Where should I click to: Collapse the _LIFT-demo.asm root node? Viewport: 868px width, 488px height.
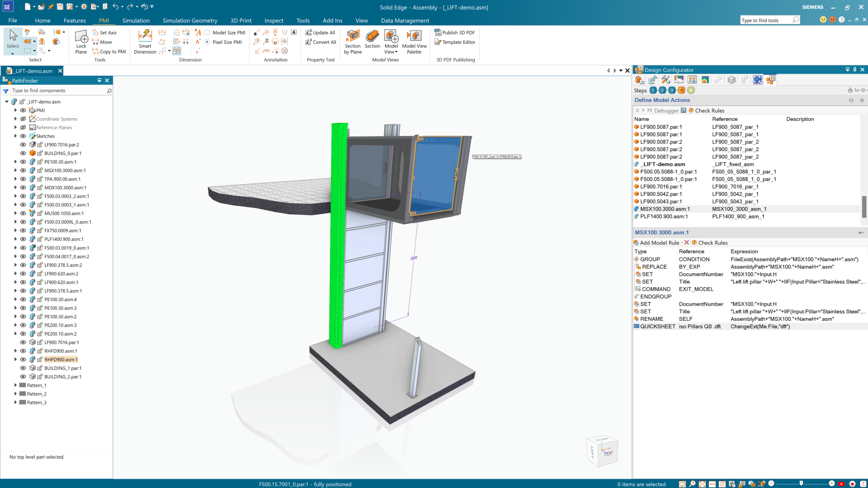7,102
